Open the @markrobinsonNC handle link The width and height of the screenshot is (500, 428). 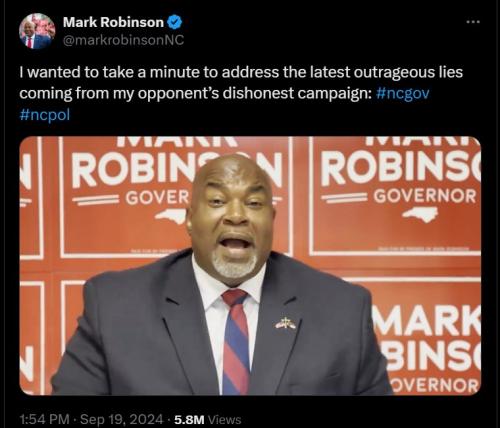click(x=123, y=40)
